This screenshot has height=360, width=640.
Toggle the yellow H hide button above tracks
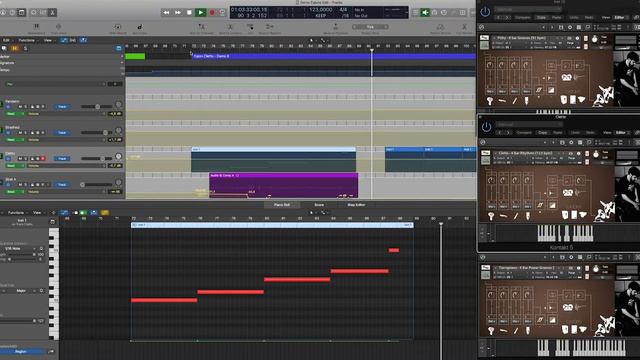[15, 48]
